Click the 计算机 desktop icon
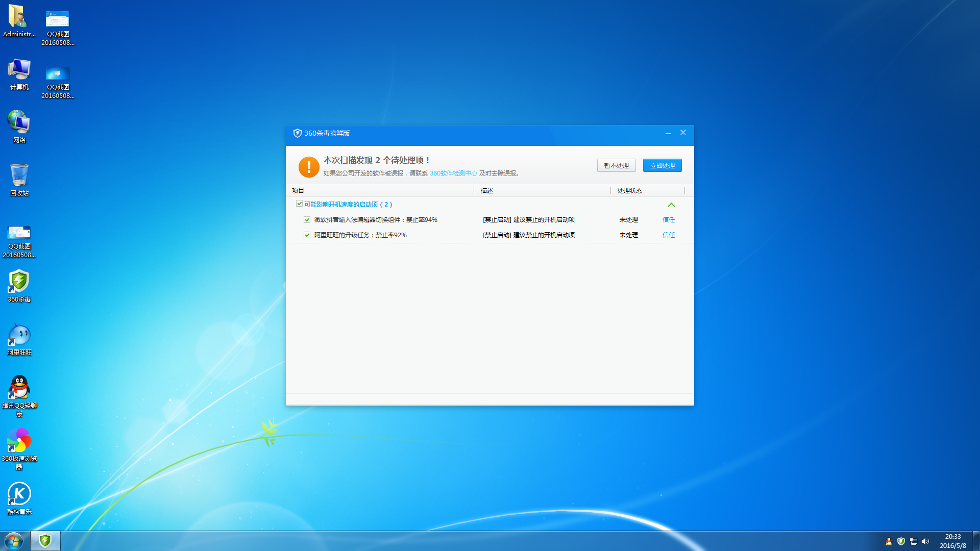 19,70
